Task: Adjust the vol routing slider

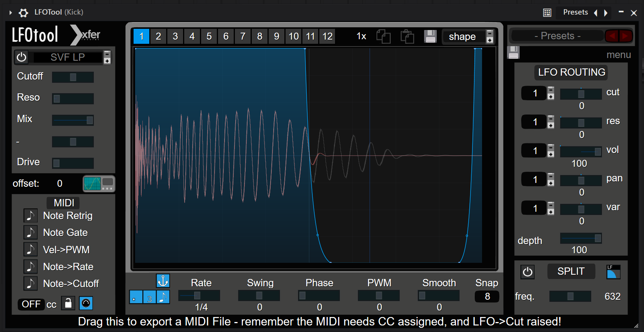Action: click(581, 152)
